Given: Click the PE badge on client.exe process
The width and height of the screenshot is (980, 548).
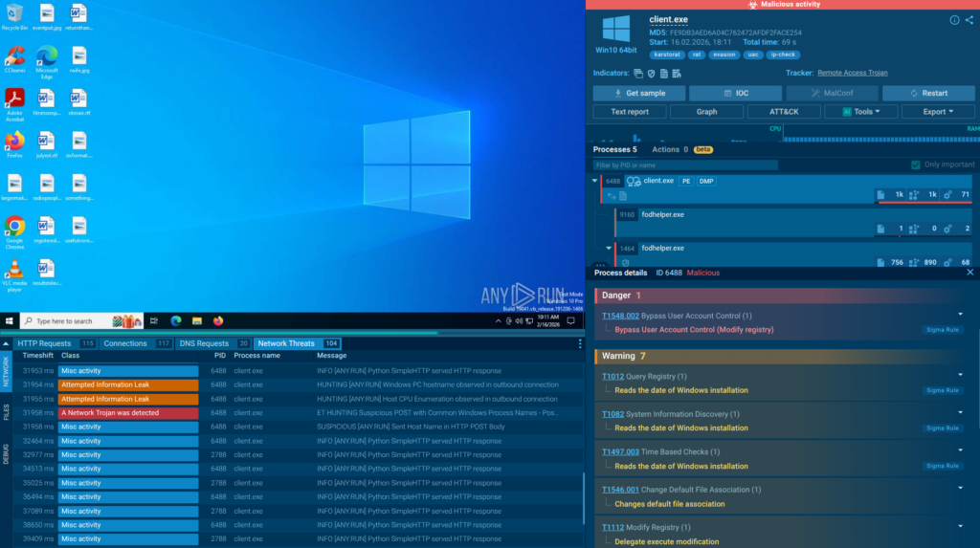Looking at the screenshot, I should (x=684, y=181).
